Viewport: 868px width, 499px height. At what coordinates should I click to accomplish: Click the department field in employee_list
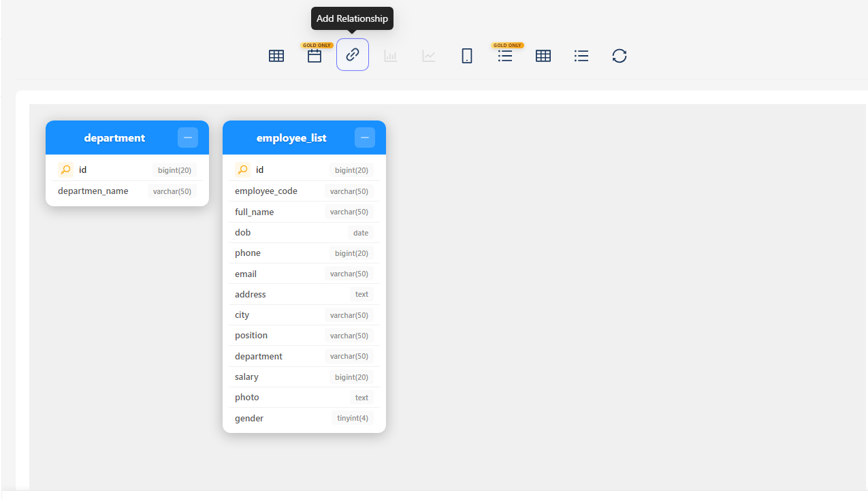point(304,356)
